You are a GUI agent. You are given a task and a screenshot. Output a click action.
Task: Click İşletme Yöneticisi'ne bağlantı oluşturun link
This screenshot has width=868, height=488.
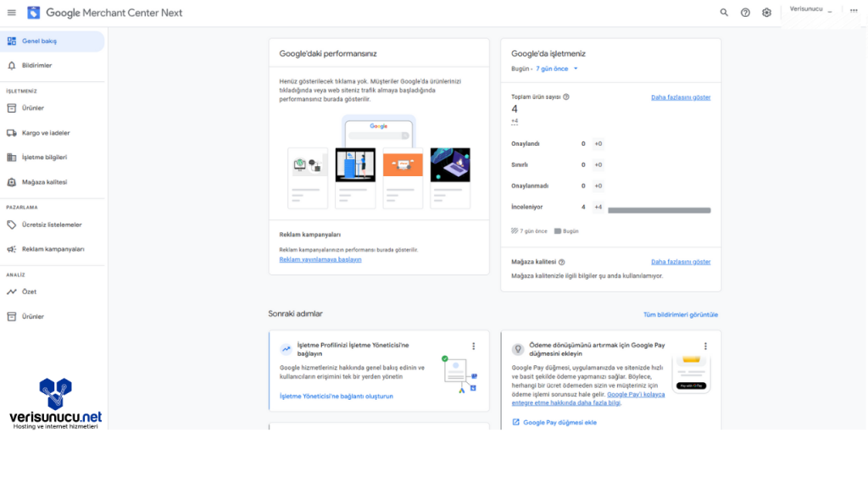336,396
